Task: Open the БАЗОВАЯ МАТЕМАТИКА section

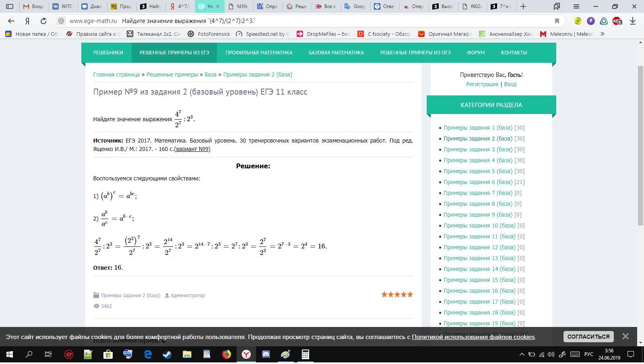Action: coord(336,52)
